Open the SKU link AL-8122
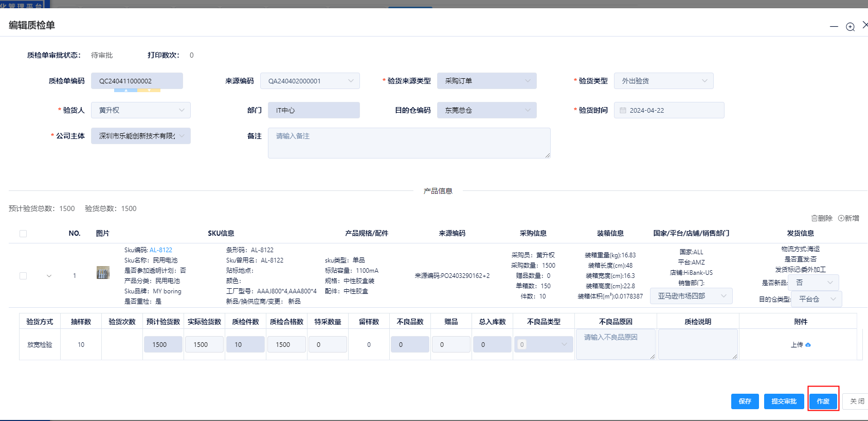Image resolution: width=868 pixels, height=421 pixels. click(161, 250)
